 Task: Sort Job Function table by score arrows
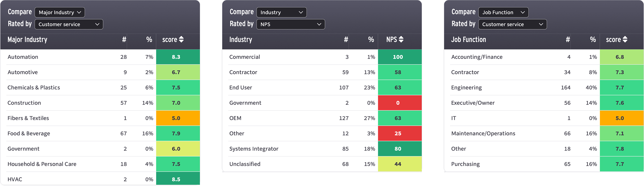tap(625, 39)
